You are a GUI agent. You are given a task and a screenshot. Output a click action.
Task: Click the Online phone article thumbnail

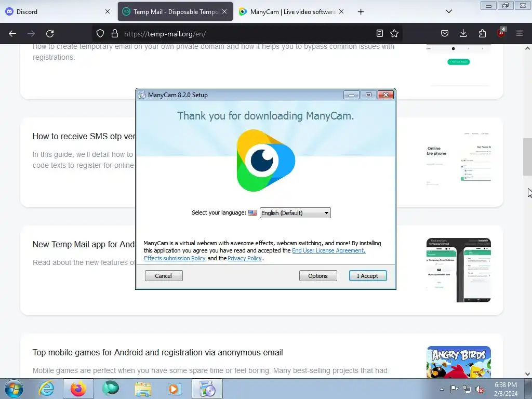point(459,158)
